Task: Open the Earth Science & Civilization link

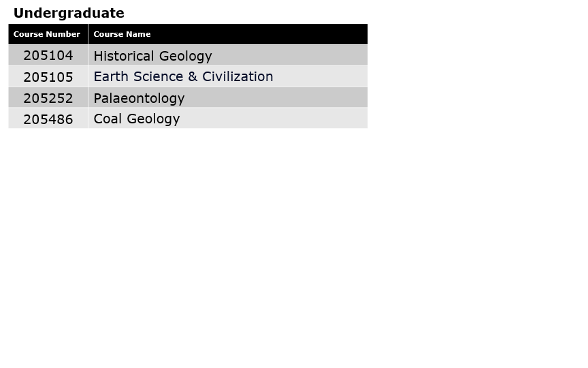Action: [183, 76]
